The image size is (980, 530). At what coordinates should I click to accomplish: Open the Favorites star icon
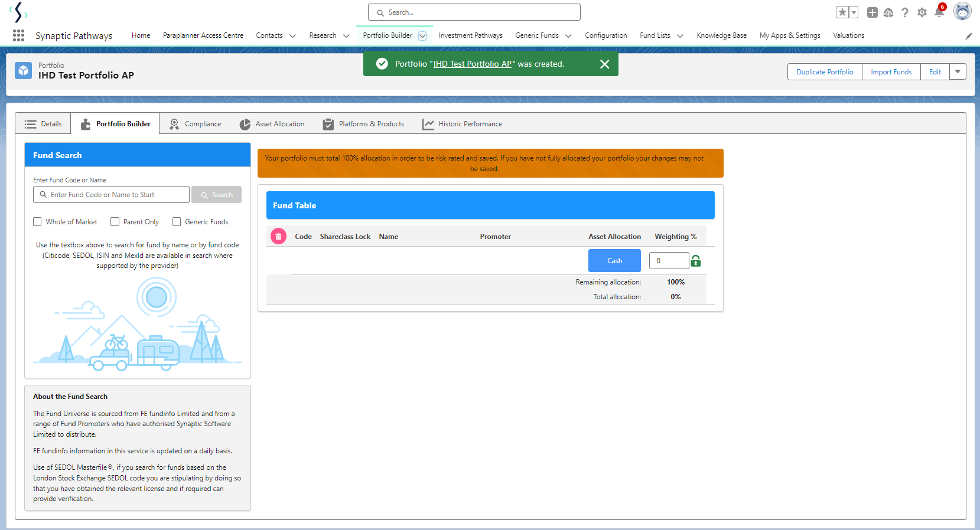click(x=842, y=12)
